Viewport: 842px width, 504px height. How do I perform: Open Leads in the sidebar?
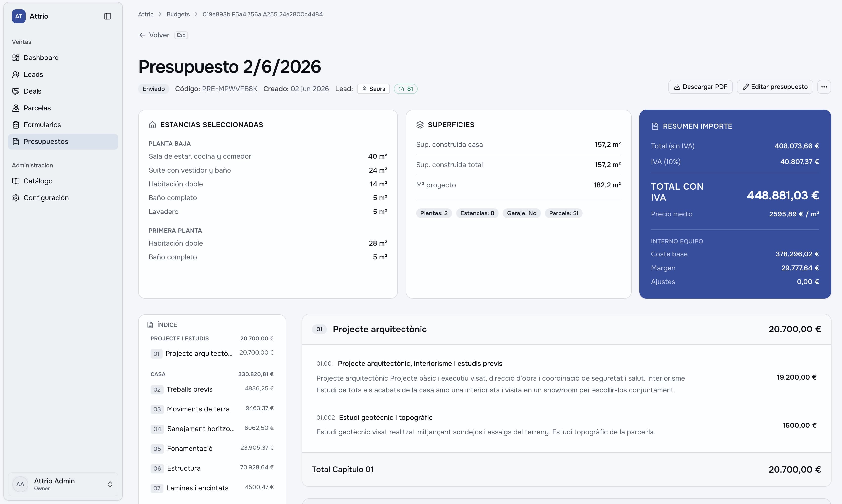coord(63,74)
